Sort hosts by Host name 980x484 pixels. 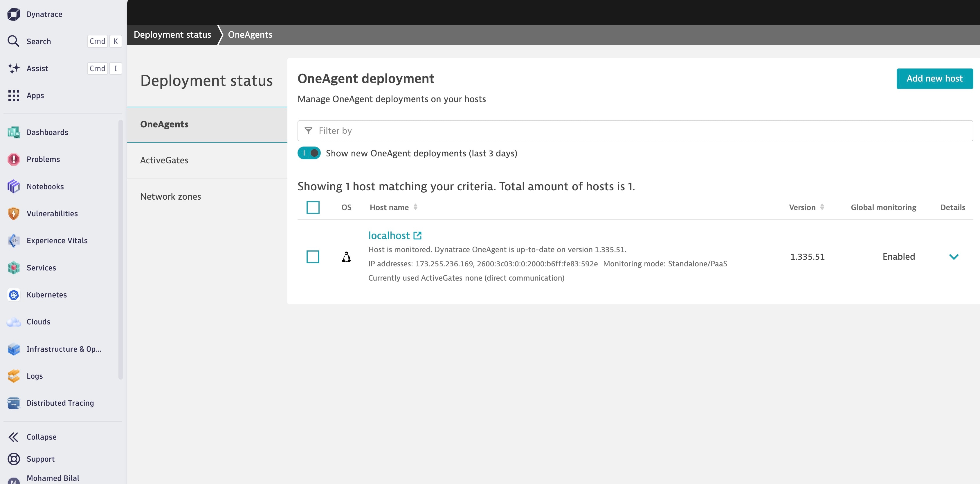coord(415,207)
